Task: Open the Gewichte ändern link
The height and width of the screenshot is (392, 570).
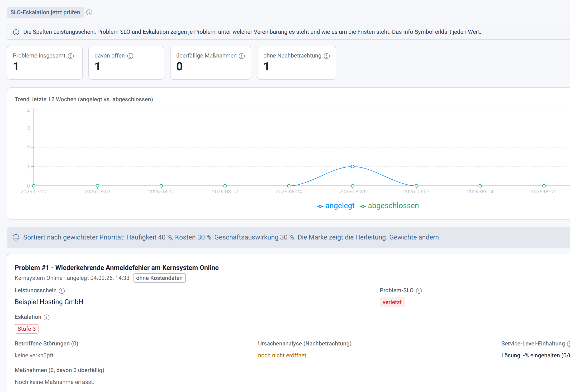Action: click(414, 237)
